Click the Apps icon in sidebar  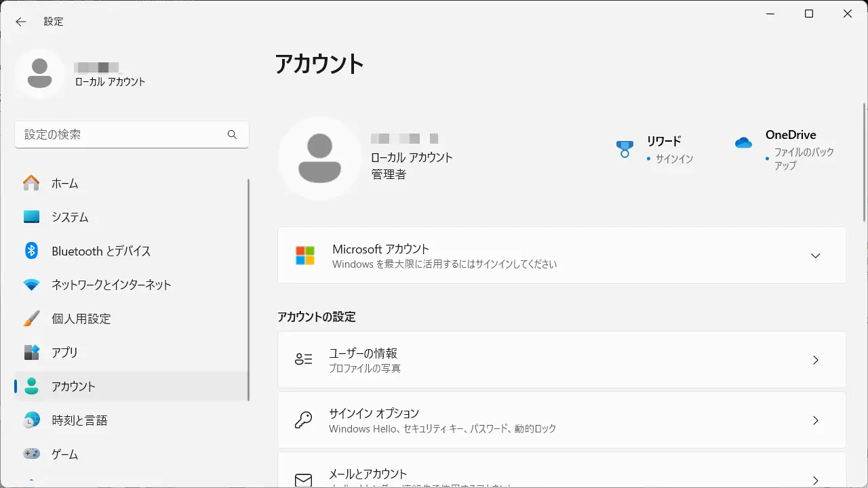click(31, 352)
